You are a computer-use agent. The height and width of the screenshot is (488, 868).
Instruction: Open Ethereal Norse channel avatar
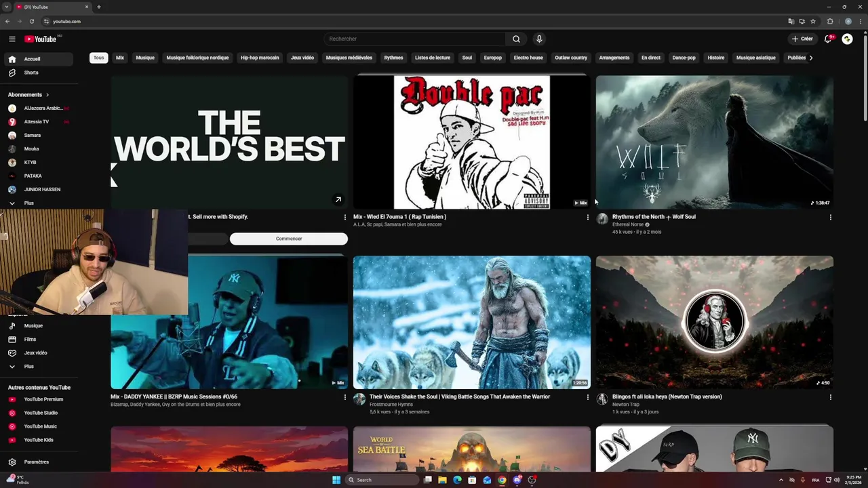pos(602,219)
